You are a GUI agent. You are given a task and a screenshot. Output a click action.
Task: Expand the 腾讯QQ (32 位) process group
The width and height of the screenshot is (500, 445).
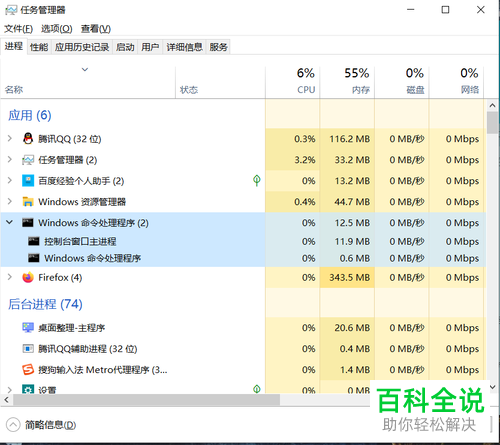10,138
